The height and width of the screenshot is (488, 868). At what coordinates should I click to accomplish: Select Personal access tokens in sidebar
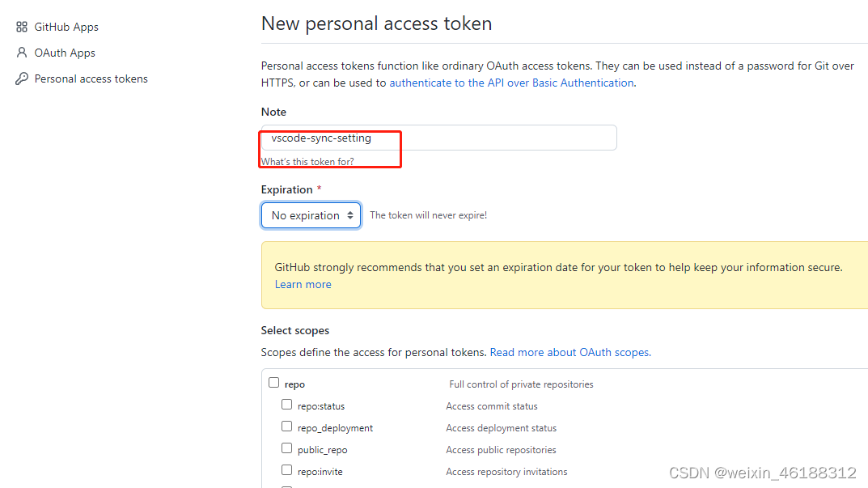[x=91, y=79]
